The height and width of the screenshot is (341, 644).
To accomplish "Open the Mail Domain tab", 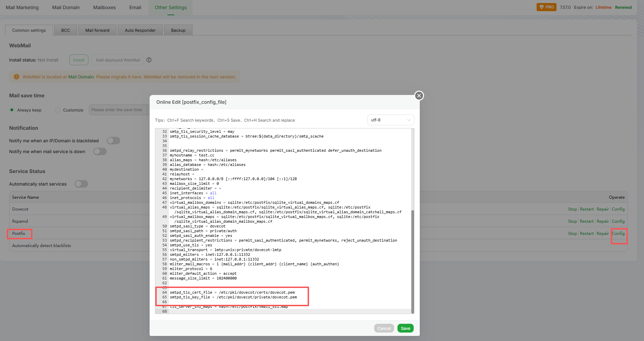I will pos(66,7).
